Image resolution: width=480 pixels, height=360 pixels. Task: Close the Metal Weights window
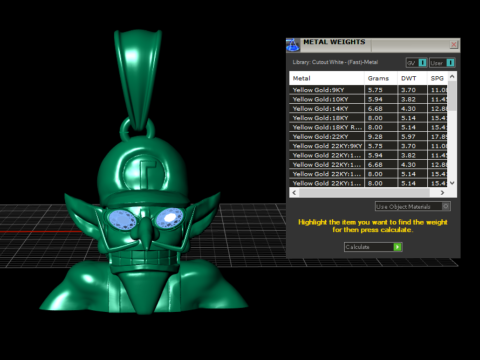click(x=453, y=44)
